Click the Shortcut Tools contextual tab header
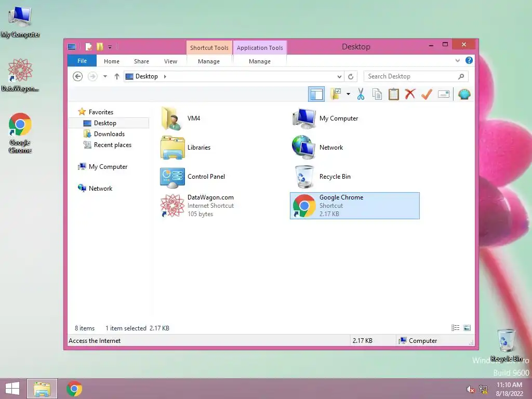 click(x=209, y=48)
